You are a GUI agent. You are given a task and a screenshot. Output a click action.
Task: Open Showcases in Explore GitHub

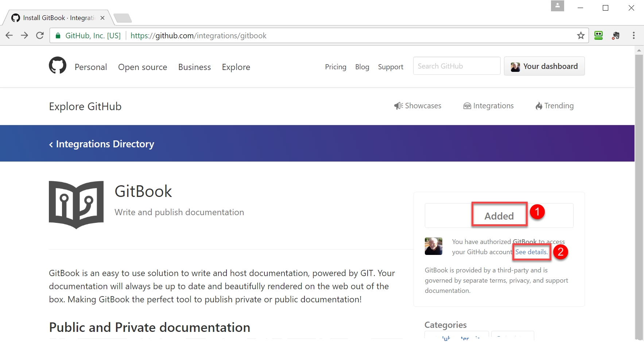point(418,106)
